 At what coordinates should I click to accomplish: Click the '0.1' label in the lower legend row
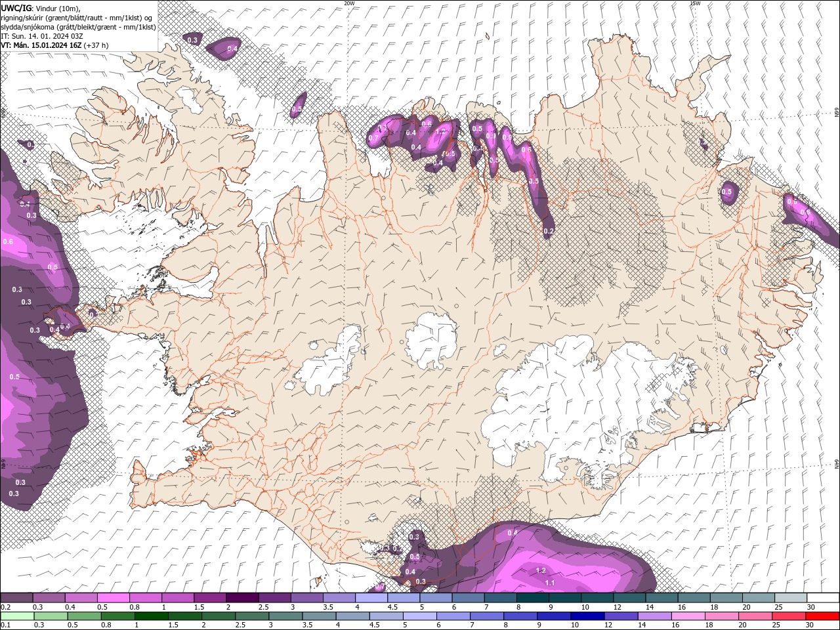click(6, 625)
